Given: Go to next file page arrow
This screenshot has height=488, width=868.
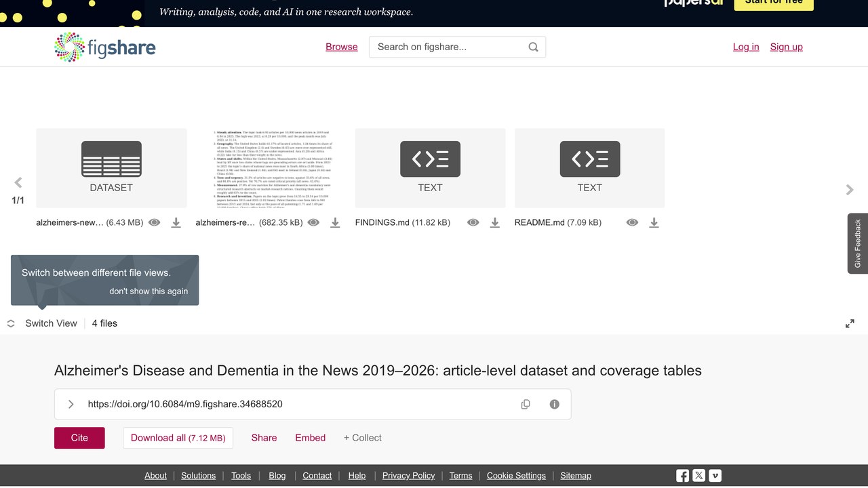Looking at the screenshot, I should point(850,190).
